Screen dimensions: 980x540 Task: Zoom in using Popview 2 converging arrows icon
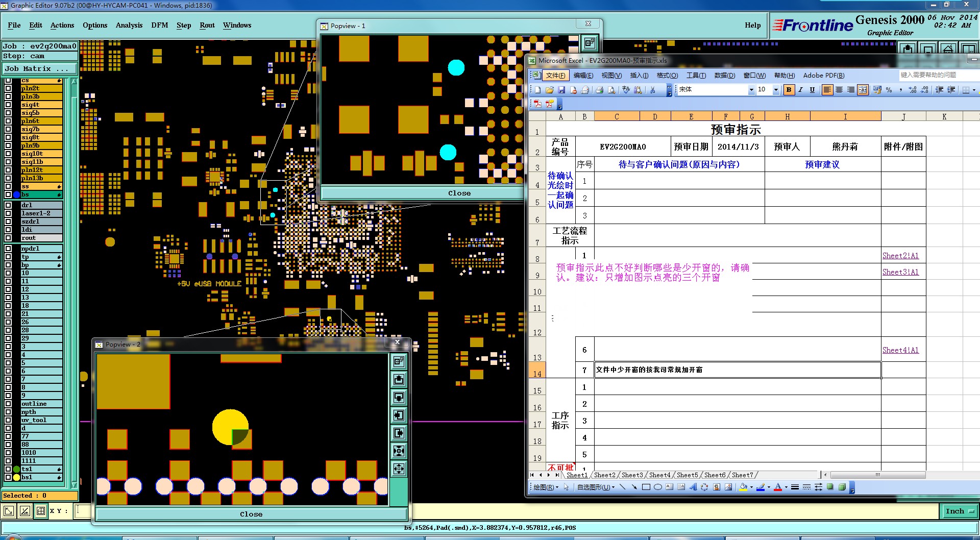click(x=399, y=451)
